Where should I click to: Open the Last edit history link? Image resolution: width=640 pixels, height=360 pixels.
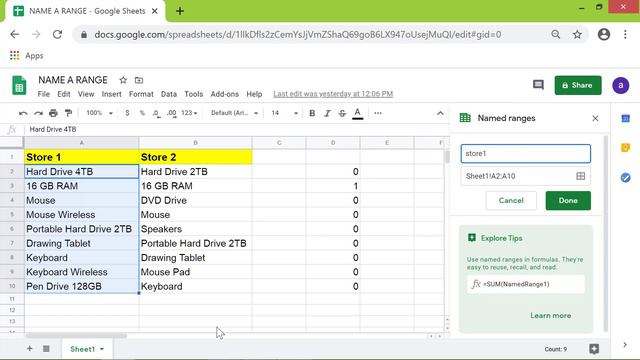point(333,94)
